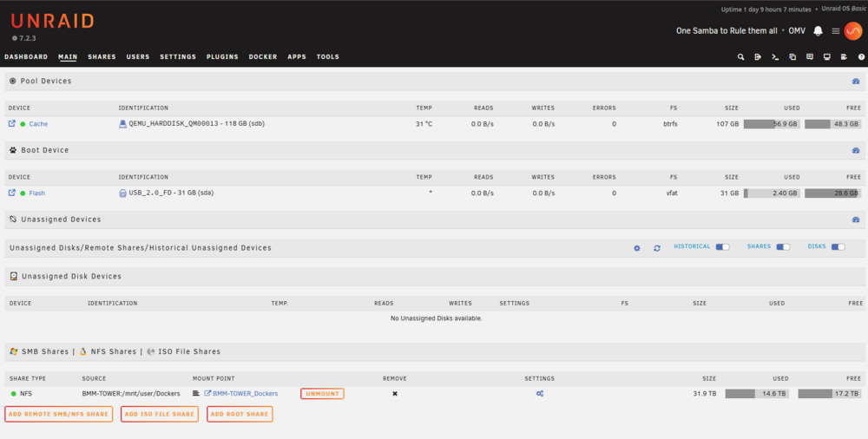The image size is (868, 439).
Task: Click the source BMM-TOWER:/mnt/user/Dockers text
Action: pos(131,394)
